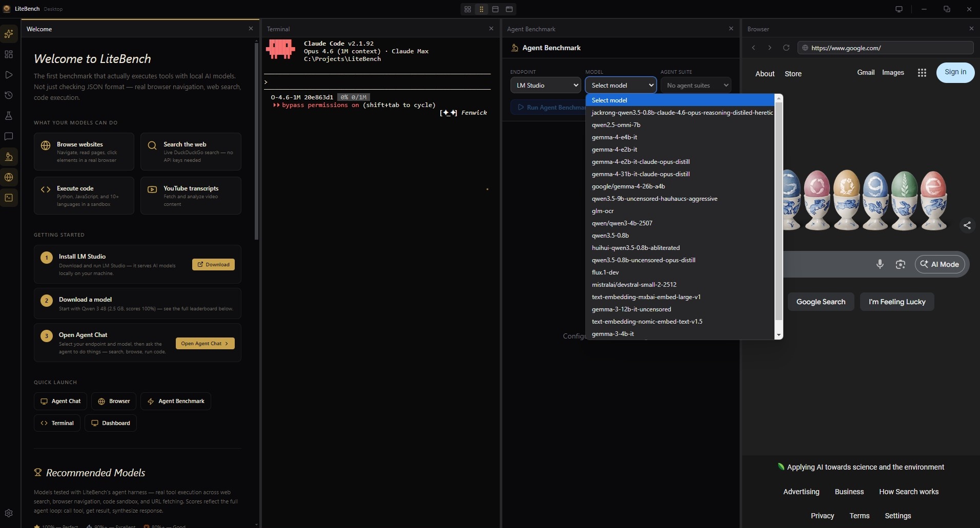Click Google search by image lens icon

901,264
